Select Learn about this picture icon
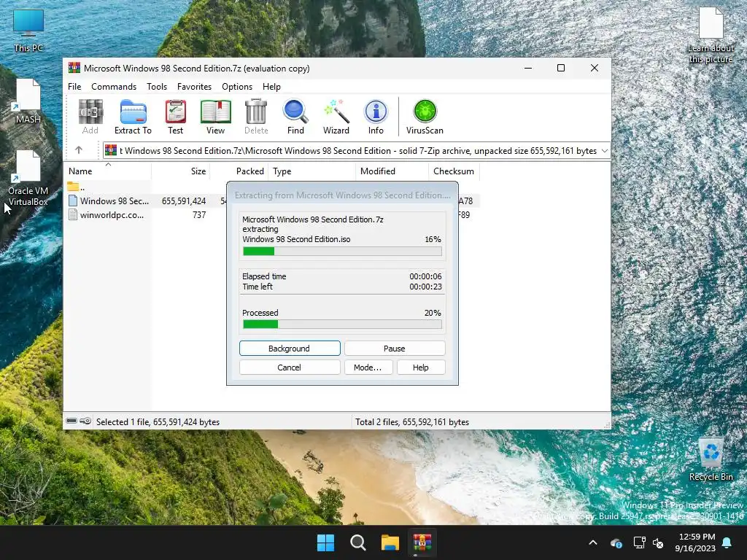Viewport: 747px width, 560px height. (711, 35)
